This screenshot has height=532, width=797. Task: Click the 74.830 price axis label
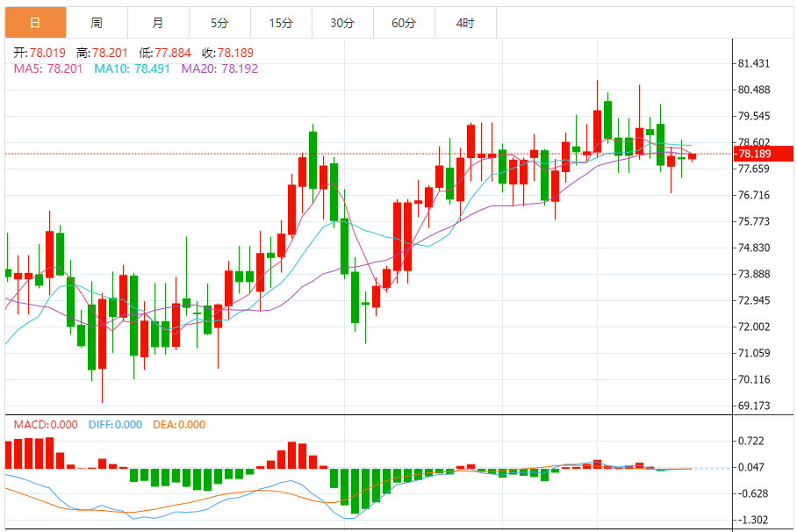point(754,248)
